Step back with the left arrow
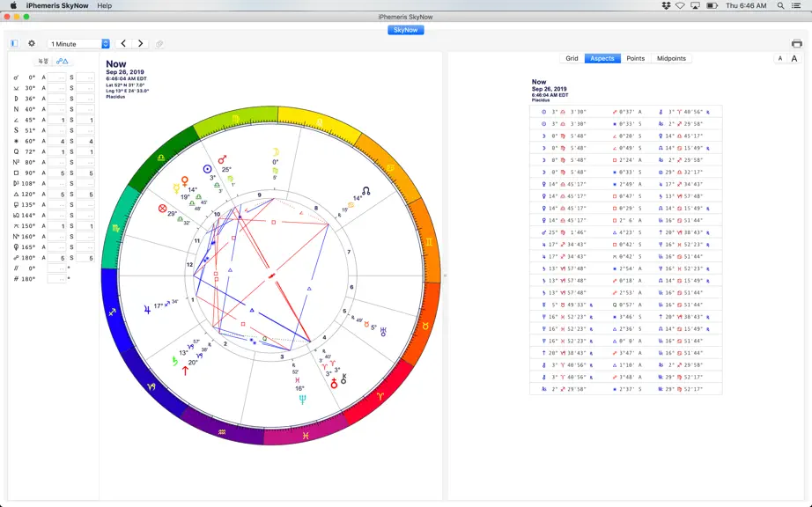The image size is (812, 507). pyautogui.click(x=123, y=43)
